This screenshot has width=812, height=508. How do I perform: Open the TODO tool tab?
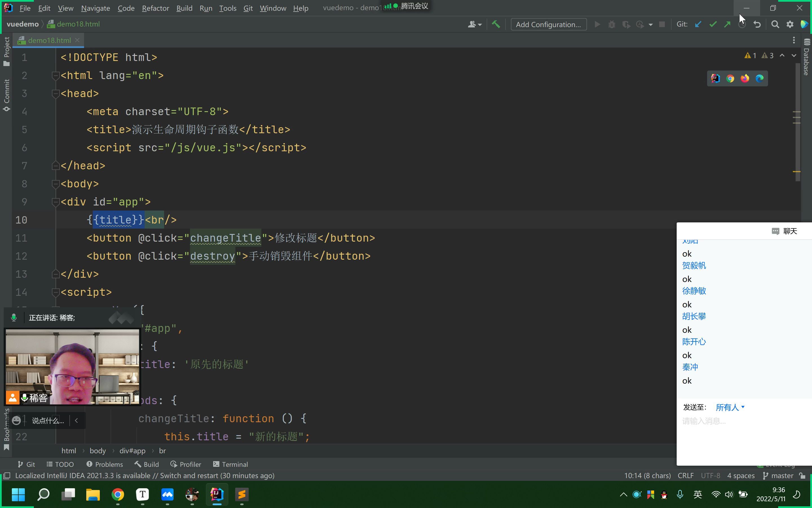click(60, 464)
